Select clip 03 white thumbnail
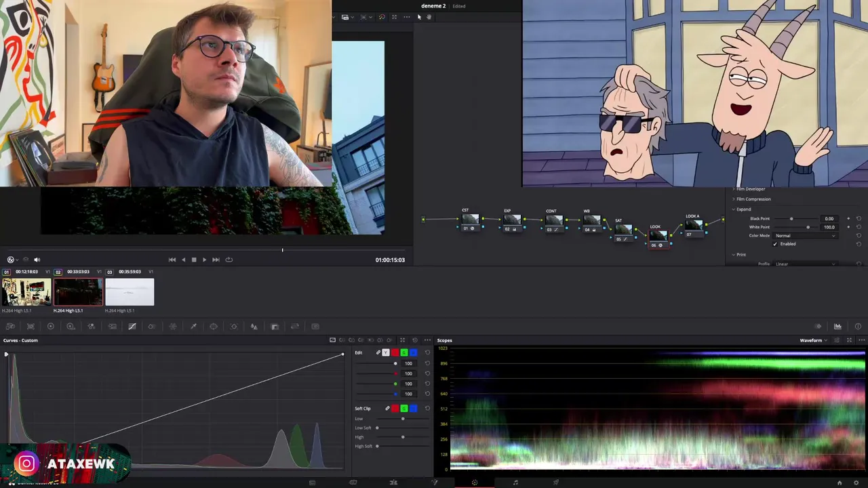 [x=130, y=292]
